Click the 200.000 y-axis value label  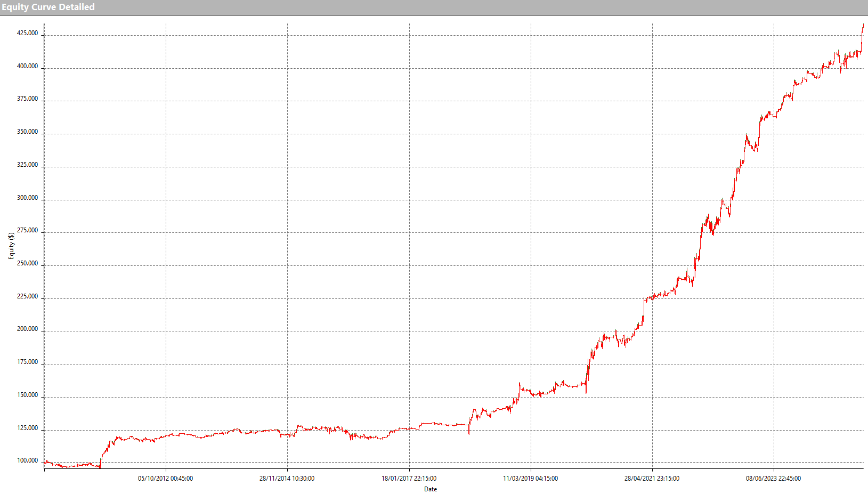point(28,329)
